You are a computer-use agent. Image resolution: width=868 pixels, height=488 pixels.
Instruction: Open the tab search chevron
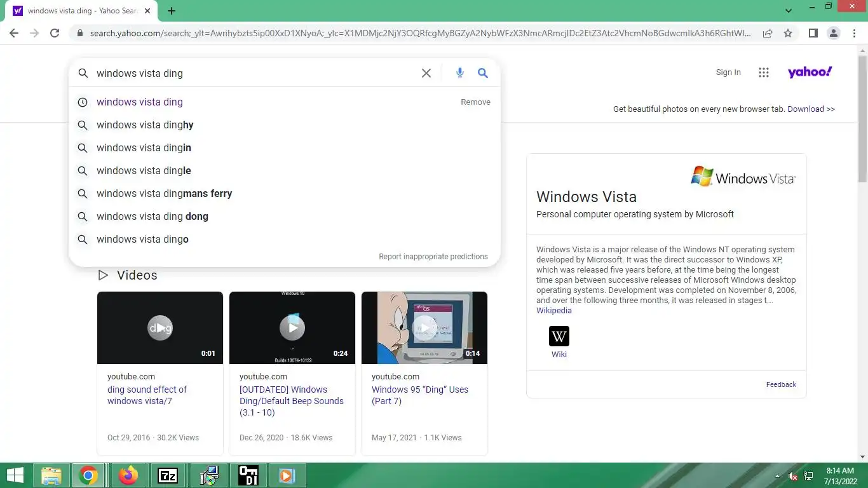[789, 11]
